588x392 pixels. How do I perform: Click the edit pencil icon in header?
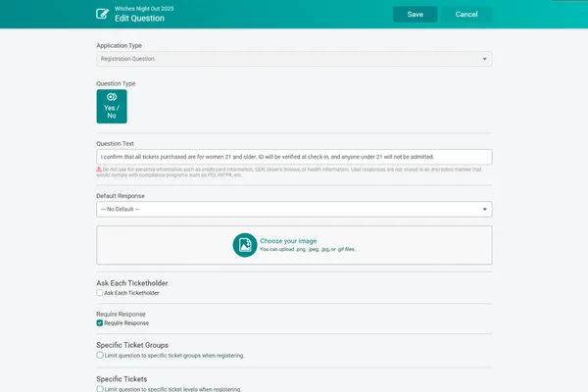(103, 14)
